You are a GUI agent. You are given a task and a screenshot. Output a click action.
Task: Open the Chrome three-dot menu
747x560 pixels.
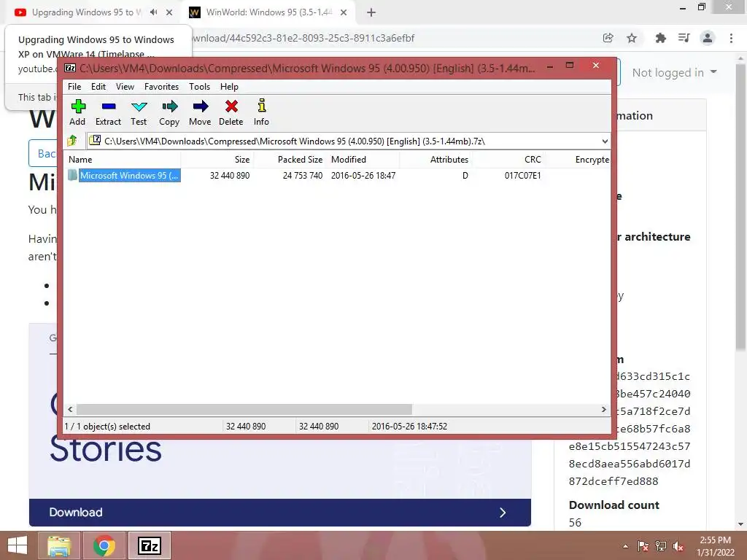pos(731,38)
